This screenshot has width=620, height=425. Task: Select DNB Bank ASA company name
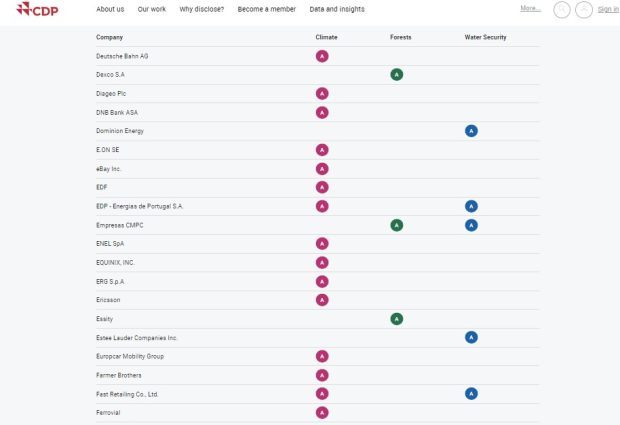(x=117, y=113)
